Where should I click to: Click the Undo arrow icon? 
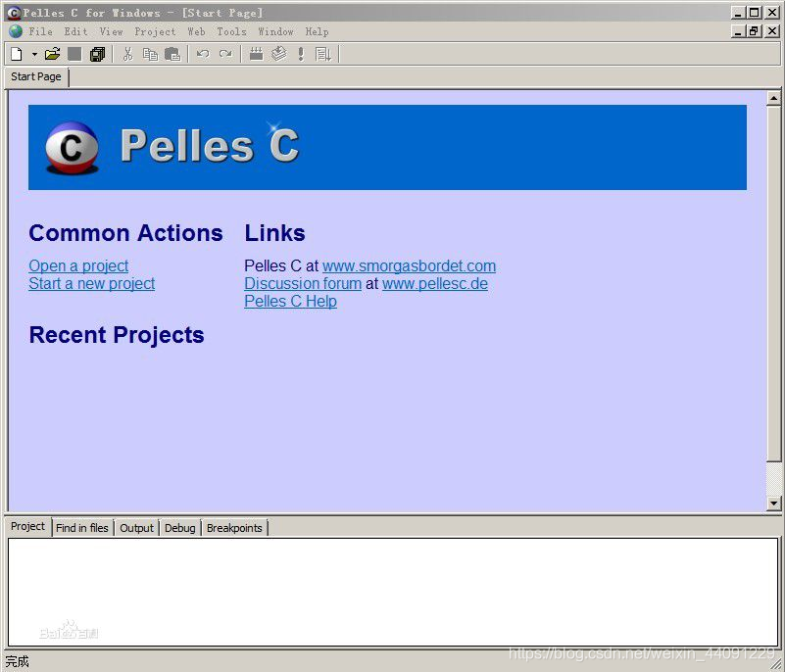click(x=203, y=54)
